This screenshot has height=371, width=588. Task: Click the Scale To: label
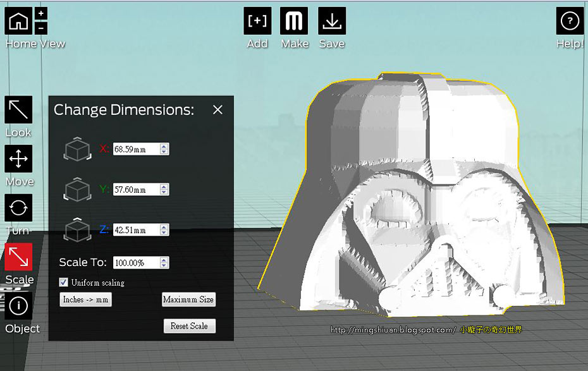click(83, 262)
